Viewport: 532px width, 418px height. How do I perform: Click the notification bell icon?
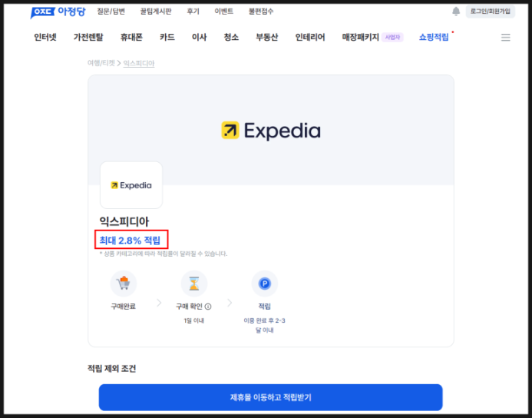tap(456, 12)
